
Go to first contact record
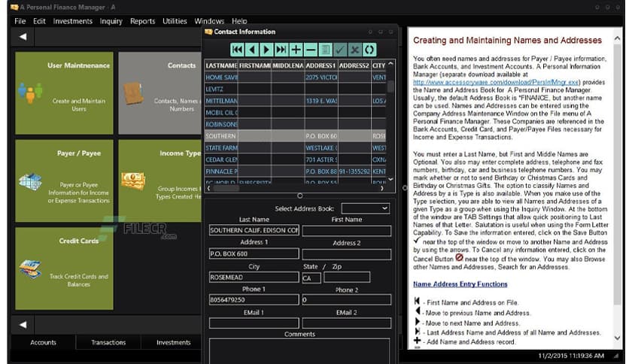[x=237, y=50]
